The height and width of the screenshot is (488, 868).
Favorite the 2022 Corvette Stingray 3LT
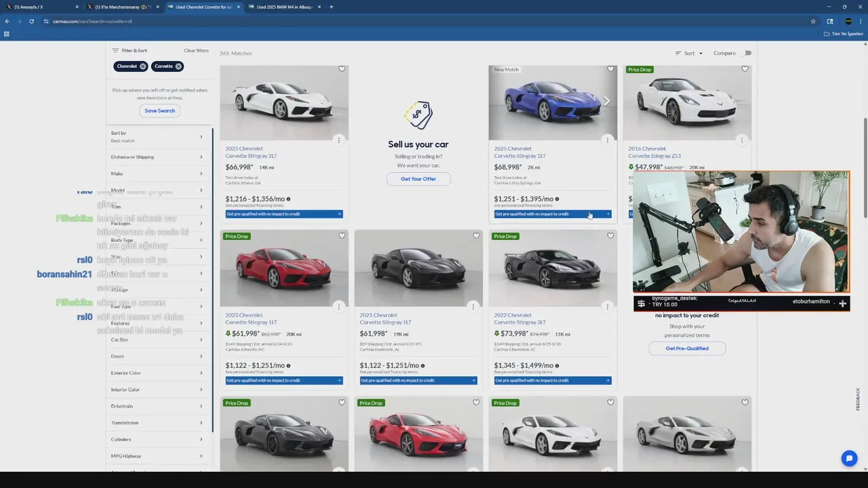(x=610, y=236)
